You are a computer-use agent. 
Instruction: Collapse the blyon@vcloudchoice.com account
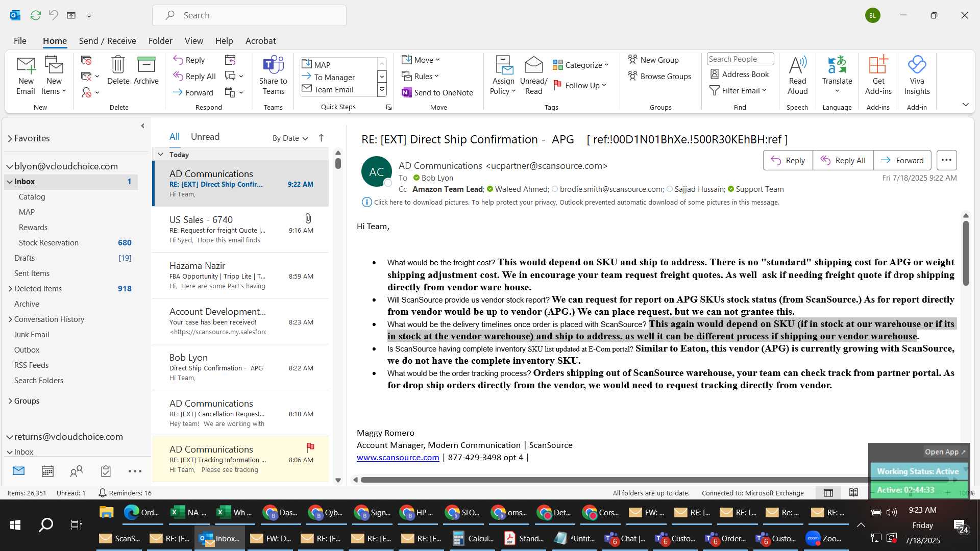10,166
